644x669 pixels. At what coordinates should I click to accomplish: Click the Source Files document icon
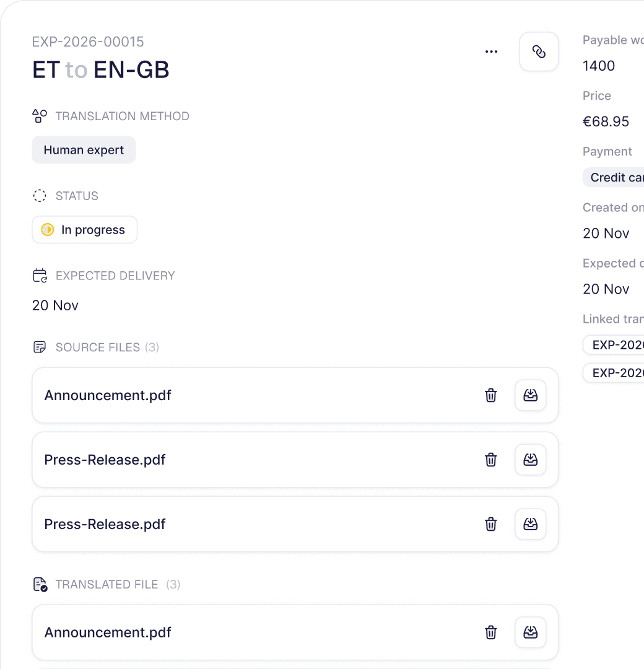point(40,348)
